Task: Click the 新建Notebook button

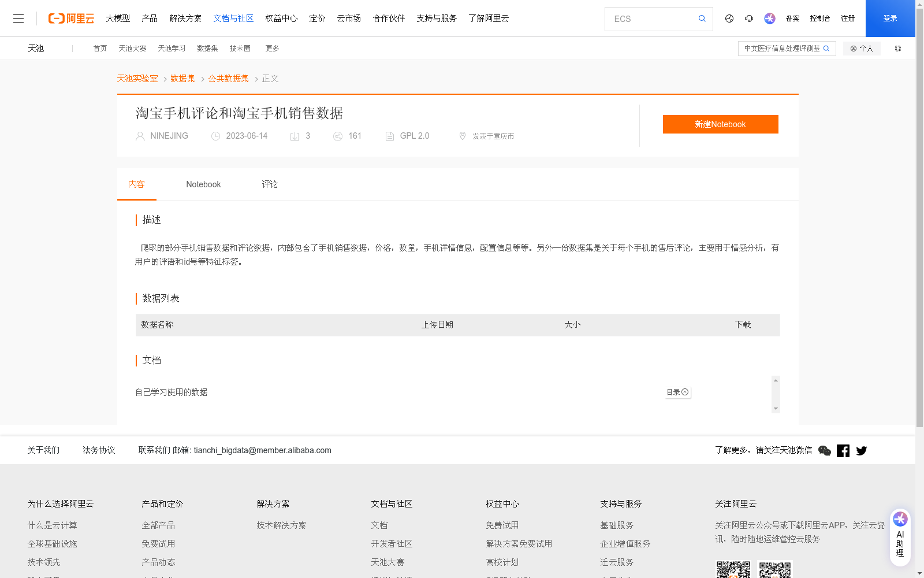Action: pos(720,124)
